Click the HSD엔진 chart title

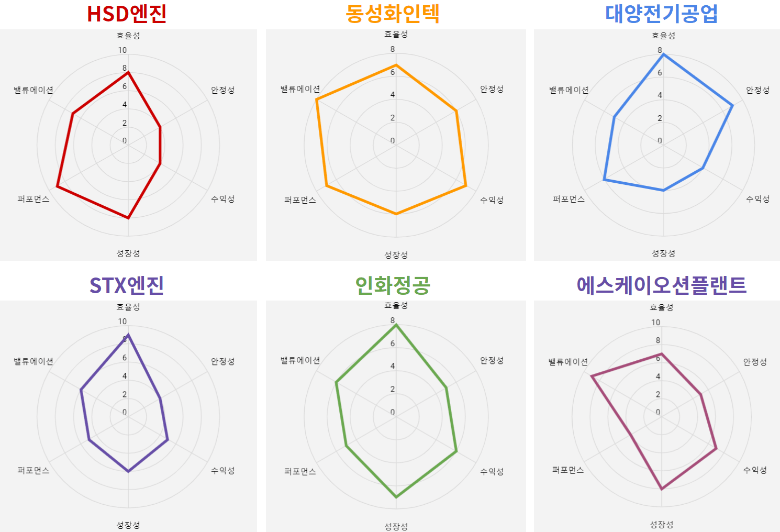[127, 14]
